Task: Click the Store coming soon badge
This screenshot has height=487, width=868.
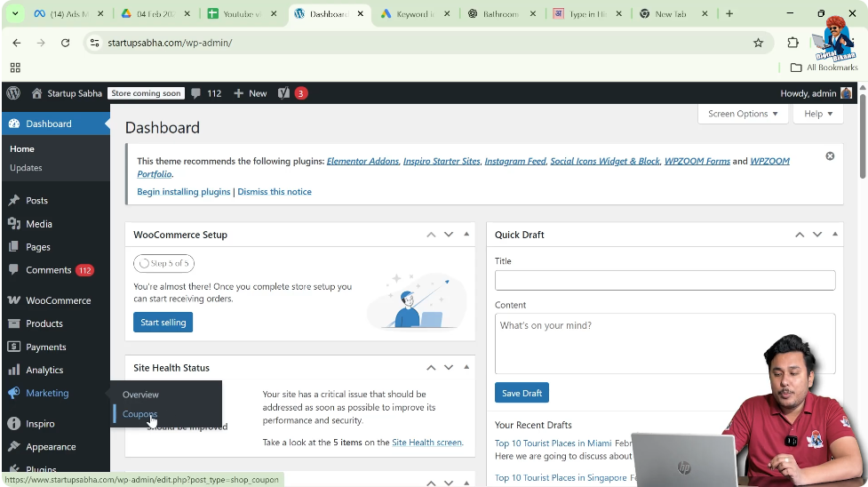Action: [x=146, y=93]
